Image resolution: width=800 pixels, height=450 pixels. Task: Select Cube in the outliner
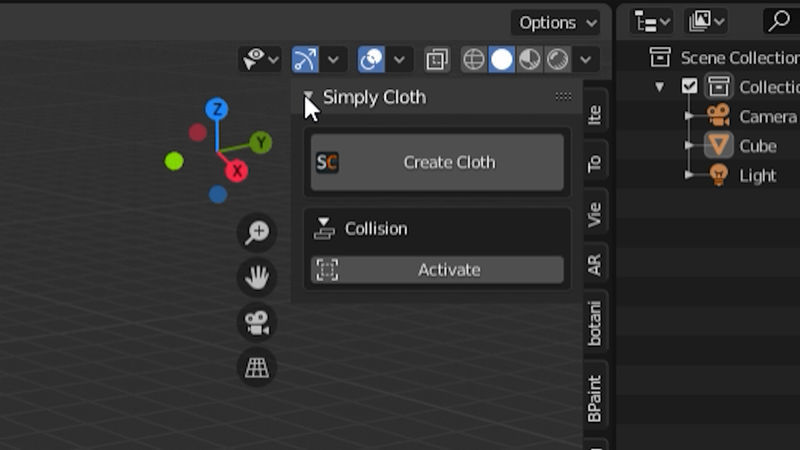point(758,146)
